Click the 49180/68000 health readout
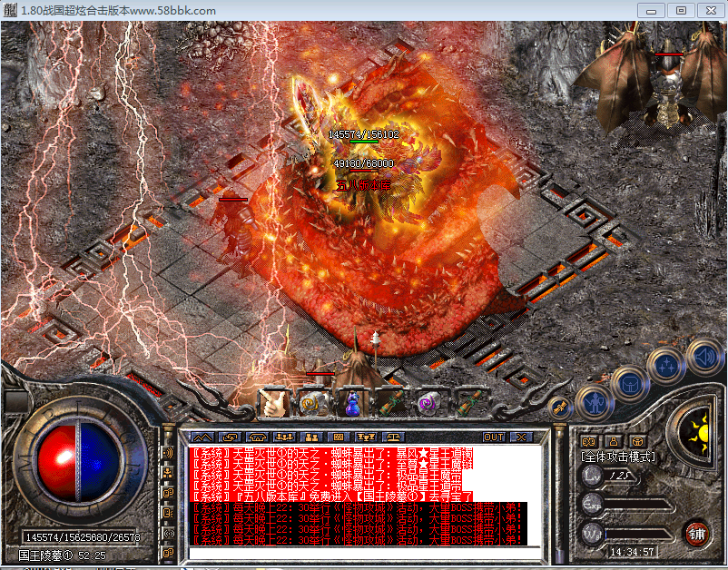Screen dimensions: 728x570 (363, 163)
